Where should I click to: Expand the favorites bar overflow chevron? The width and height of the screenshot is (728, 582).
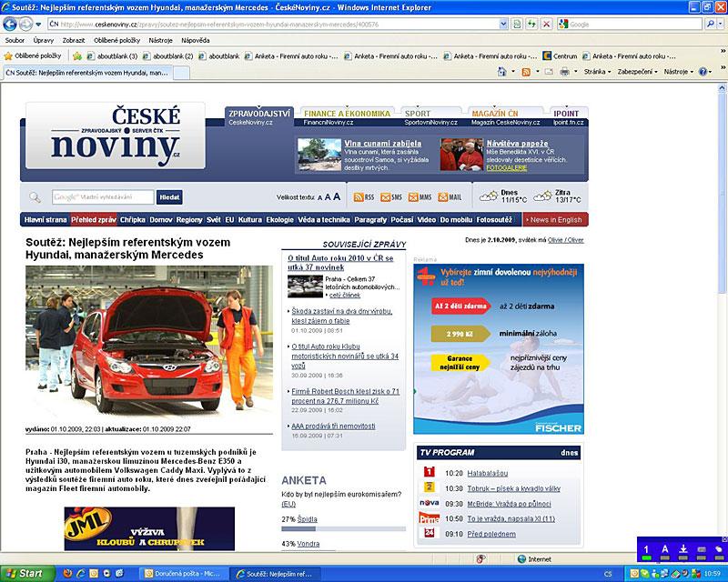[x=723, y=52]
